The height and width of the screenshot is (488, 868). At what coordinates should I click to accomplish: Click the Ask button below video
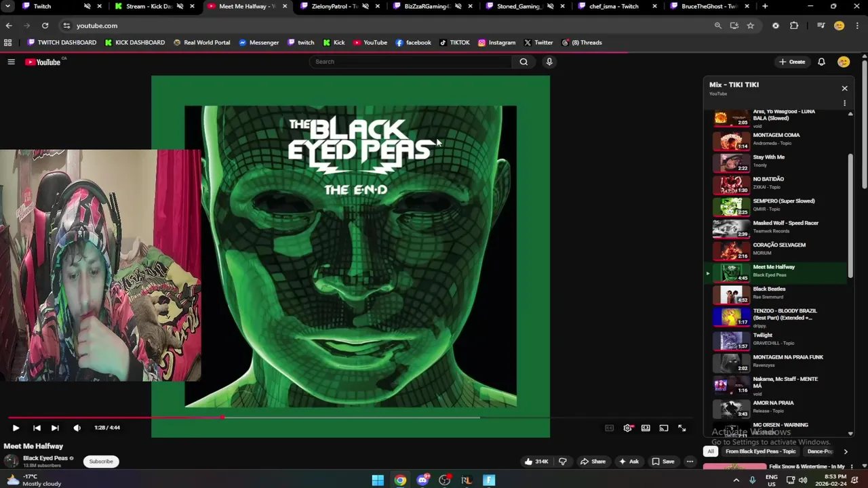(x=628, y=462)
